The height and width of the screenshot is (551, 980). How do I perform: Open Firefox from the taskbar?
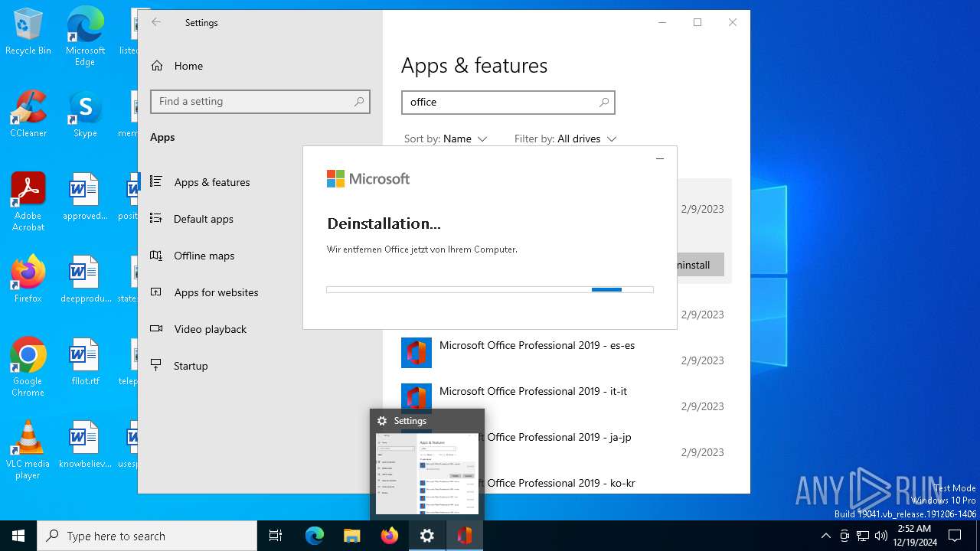point(390,536)
